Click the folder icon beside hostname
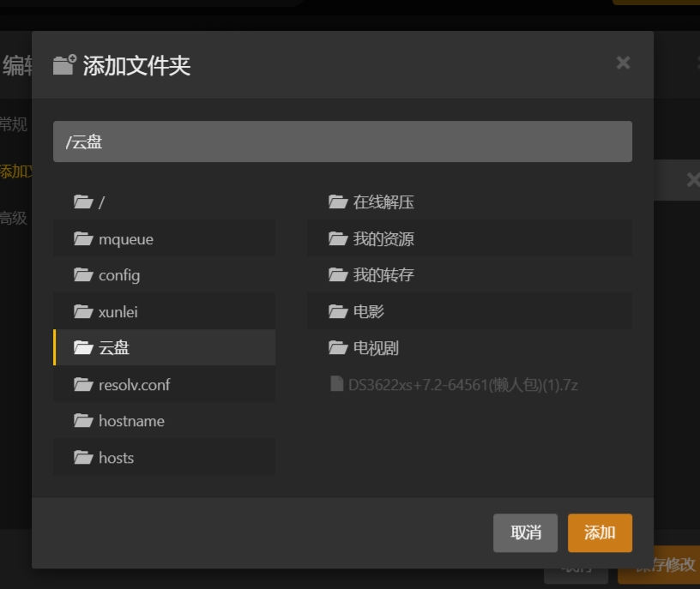The image size is (700, 589). 83,420
